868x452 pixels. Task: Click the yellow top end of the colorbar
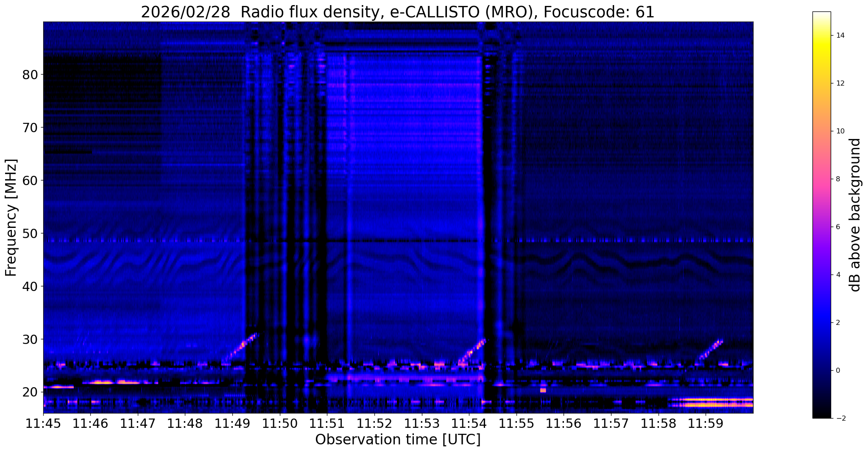click(821, 42)
